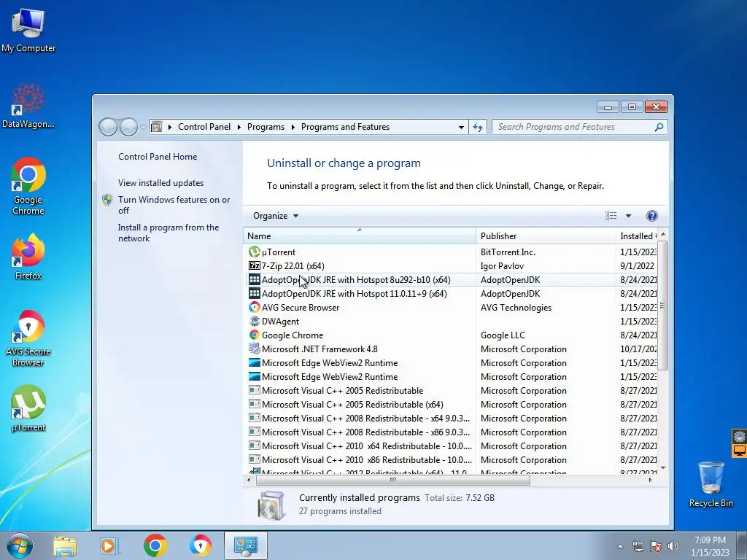Open Google Chrome from the taskbar
The width and height of the screenshot is (747, 560).
155,545
